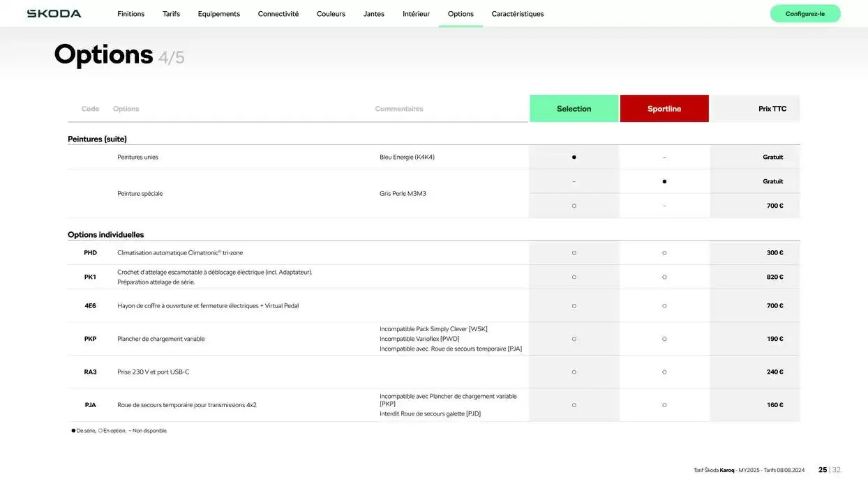The height and width of the screenshot is (488, 868).
Task: Navigate to the Jantes tab
Action: [x=373, y=14]
